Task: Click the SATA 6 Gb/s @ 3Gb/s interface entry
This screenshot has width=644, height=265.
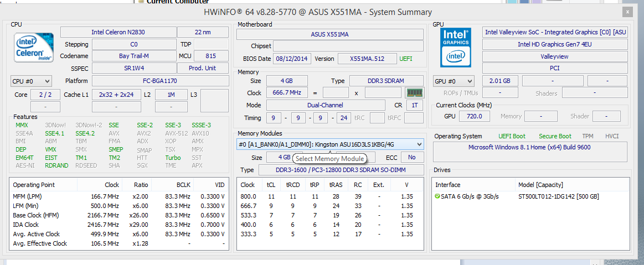Action: pos(470,196)
